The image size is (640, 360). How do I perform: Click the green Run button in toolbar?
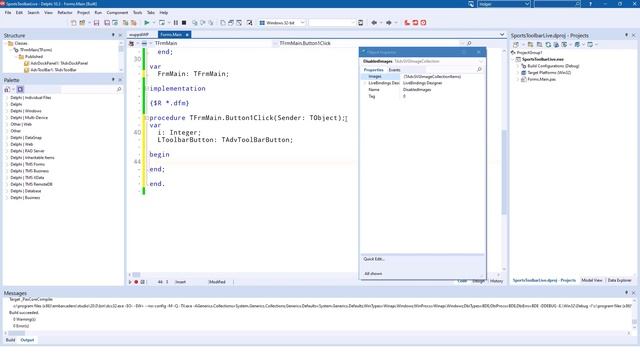[x=147, y=23]
